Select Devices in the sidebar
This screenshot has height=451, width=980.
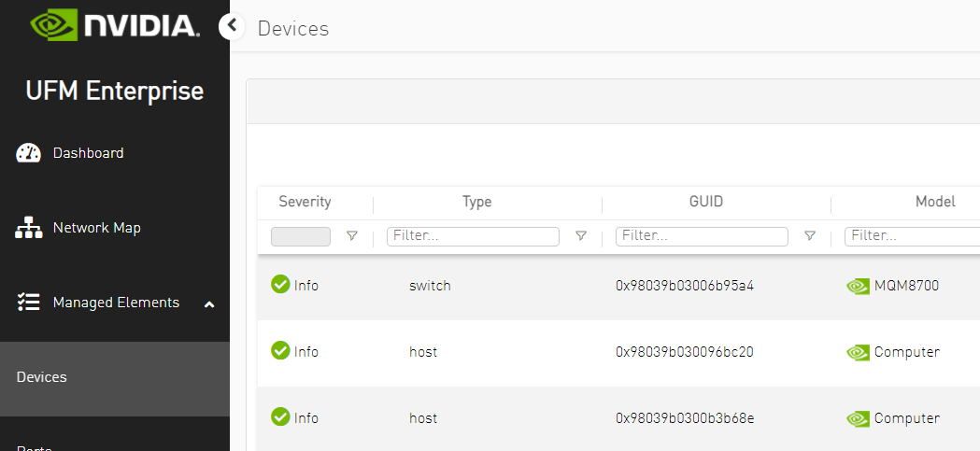tap(42, 377)
